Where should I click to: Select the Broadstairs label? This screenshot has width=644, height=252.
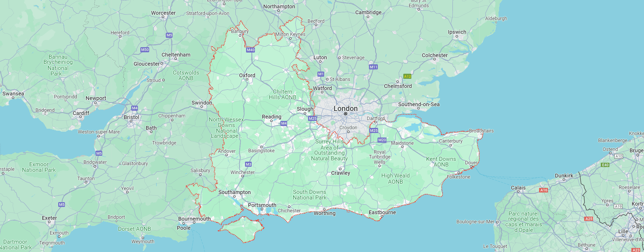click(x=481, y=131)
